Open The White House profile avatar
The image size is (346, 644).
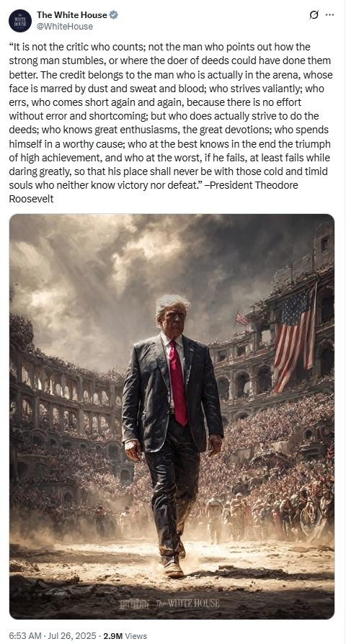[20, 21]
